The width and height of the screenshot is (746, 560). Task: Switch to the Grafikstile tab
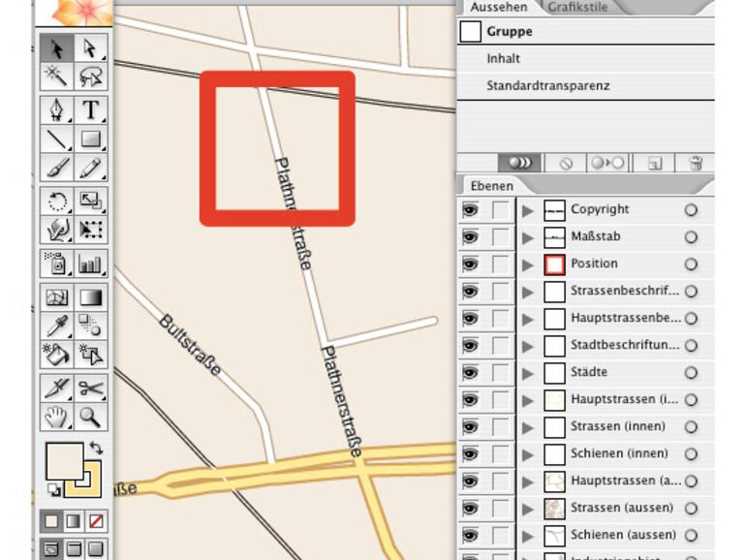click(577, 7)
